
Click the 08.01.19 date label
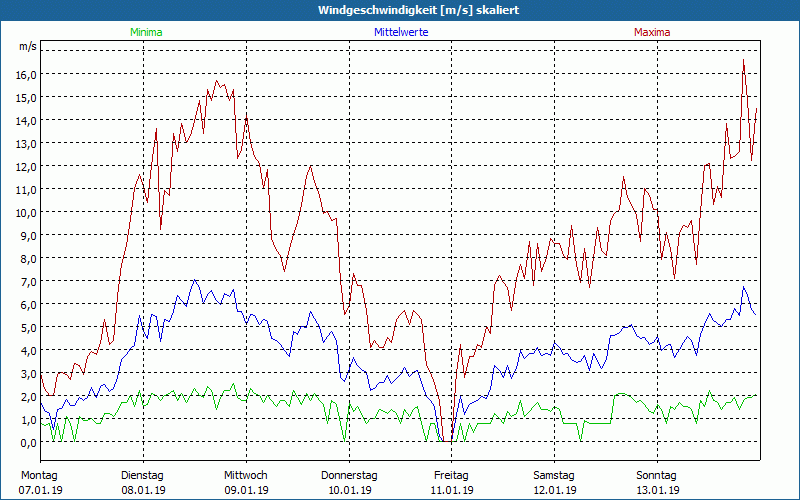click(x=143, y=490)
